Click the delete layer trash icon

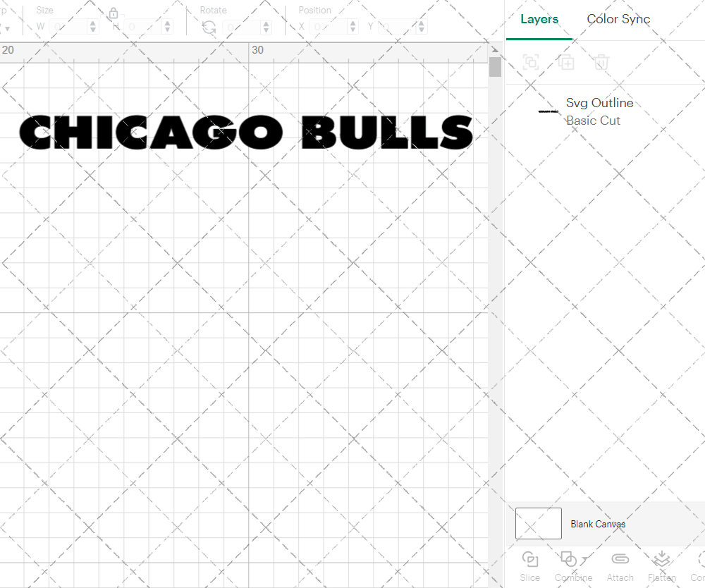601,62
